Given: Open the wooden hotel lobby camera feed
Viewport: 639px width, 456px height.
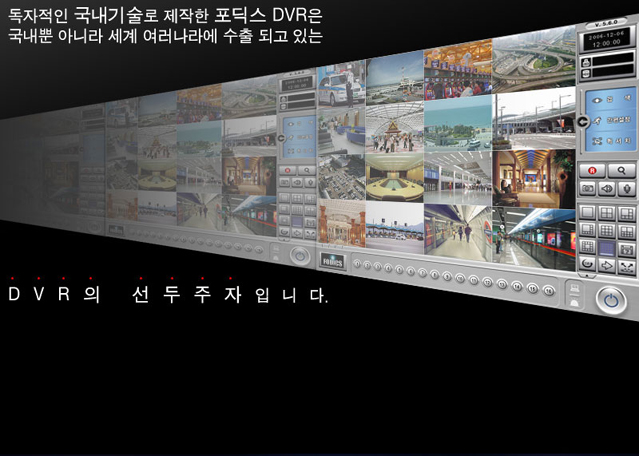Looking at the screenshot, I should [534, 179].
